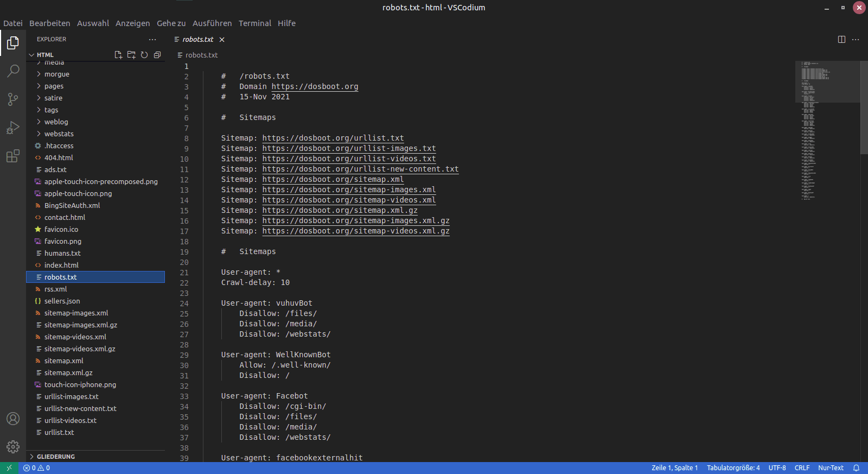The width and height of the screenshot is (868, 474).
Task: Open the Run and Debug view
Action: point(13,128)
